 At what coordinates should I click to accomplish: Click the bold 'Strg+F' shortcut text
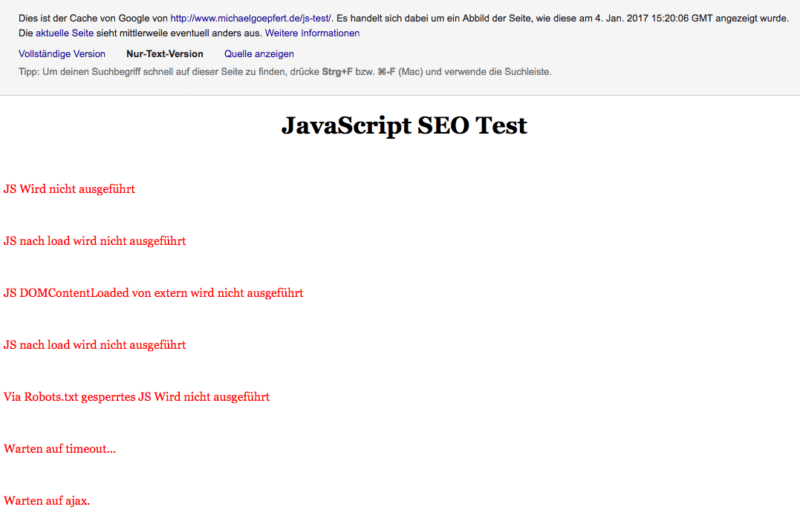point(337,72)
